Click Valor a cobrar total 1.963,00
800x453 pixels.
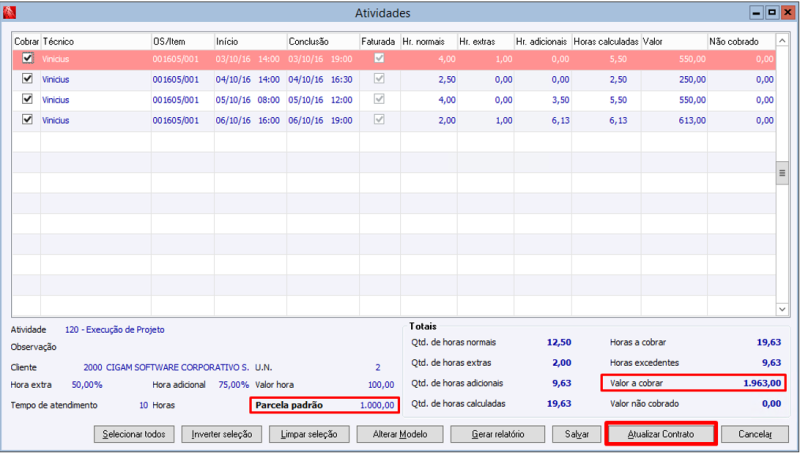click(x=762, y=383)
